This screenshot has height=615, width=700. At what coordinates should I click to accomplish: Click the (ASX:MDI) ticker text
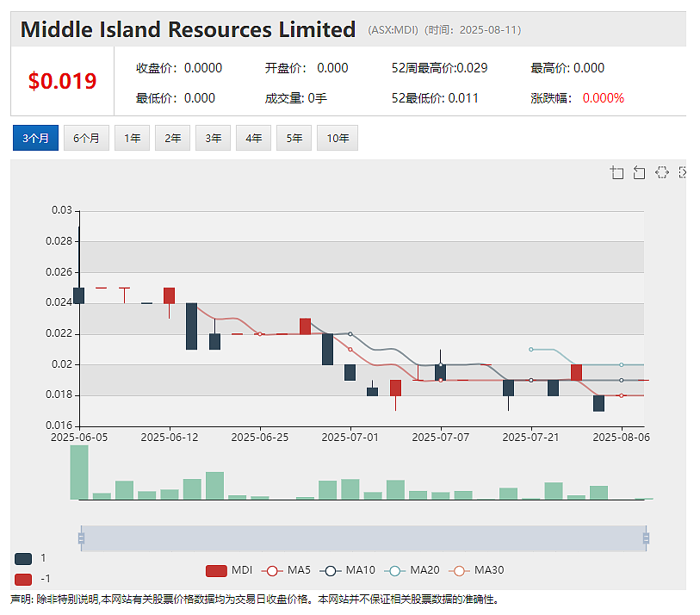tap(393, 30)
